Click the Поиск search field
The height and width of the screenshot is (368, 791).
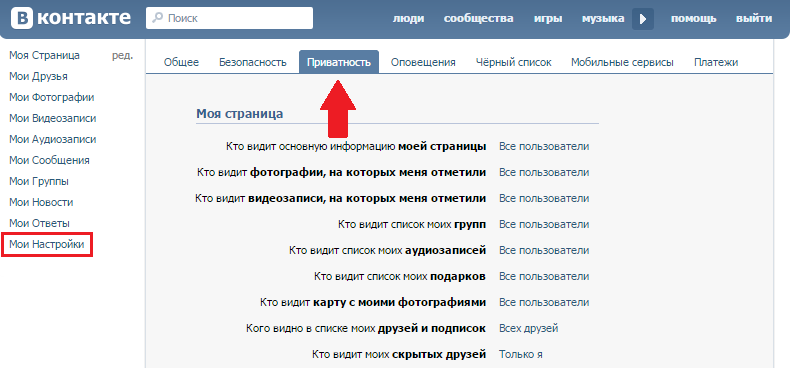coord(230,18)
